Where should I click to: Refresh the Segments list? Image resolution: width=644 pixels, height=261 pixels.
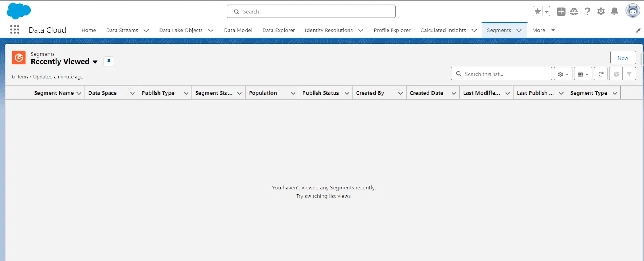601,74
